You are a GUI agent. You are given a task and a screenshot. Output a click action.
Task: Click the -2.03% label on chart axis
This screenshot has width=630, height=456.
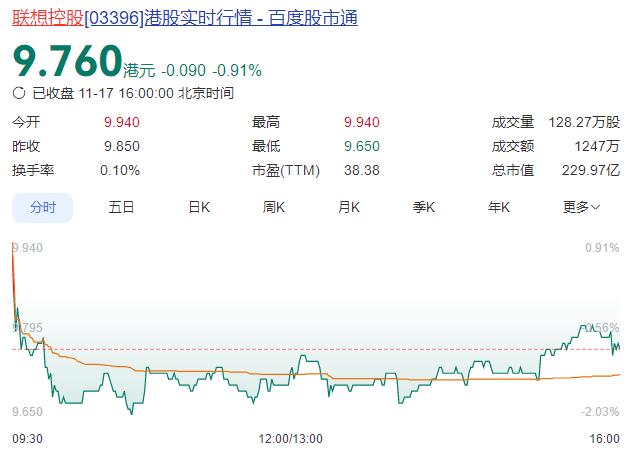(x=600, y=411)
